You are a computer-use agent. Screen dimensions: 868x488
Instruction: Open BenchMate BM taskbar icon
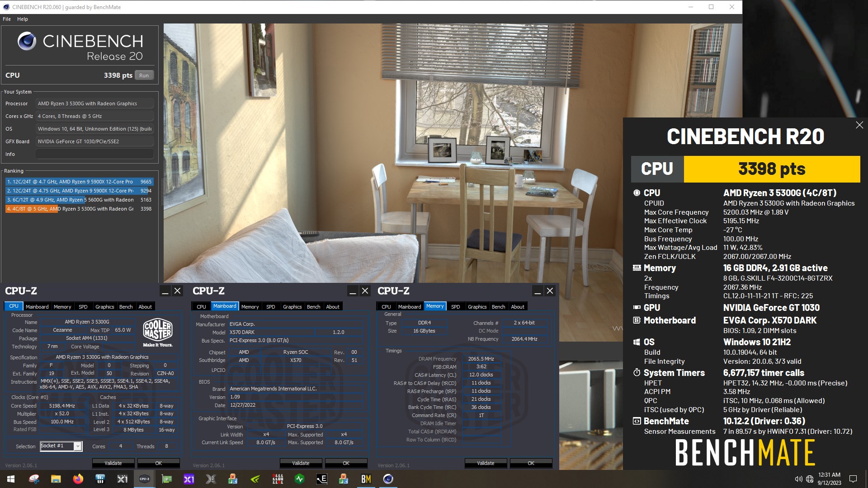click(x=366, y=479)
